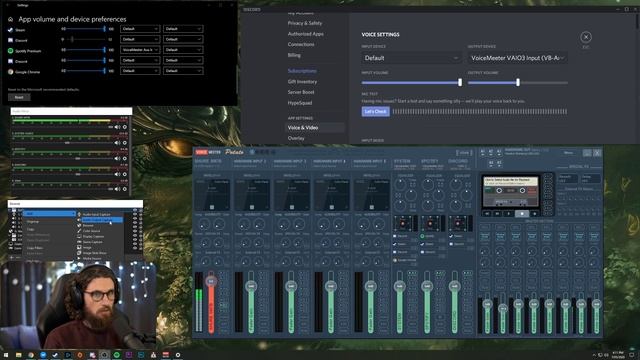Click Subscriptions link in Discord sidebar
The width and height of the screenshot is (640, 360).
(x=302, y=71)
